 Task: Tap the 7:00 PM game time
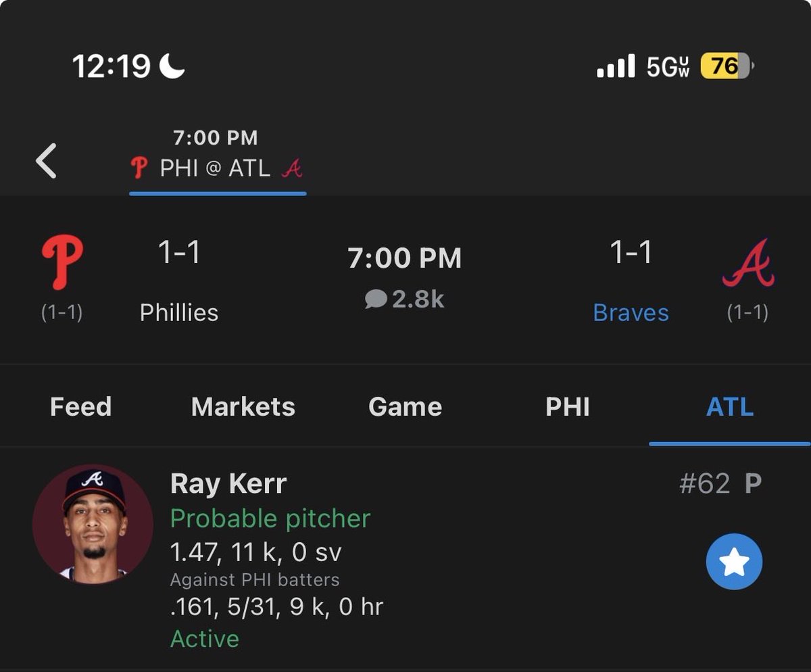point(405,258)
